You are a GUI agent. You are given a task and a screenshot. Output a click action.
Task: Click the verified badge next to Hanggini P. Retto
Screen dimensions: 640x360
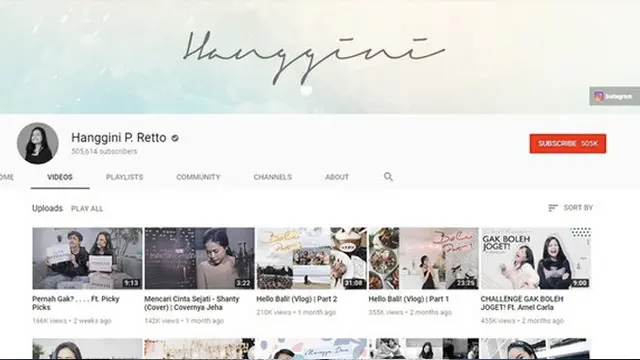(x=175, y=138)
